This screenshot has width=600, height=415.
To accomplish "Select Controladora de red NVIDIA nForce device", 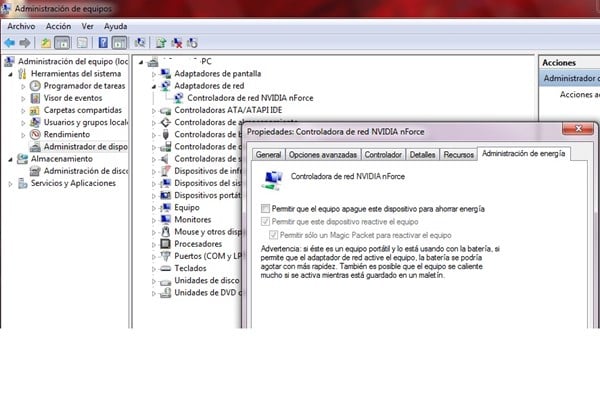I will (250, 98).
